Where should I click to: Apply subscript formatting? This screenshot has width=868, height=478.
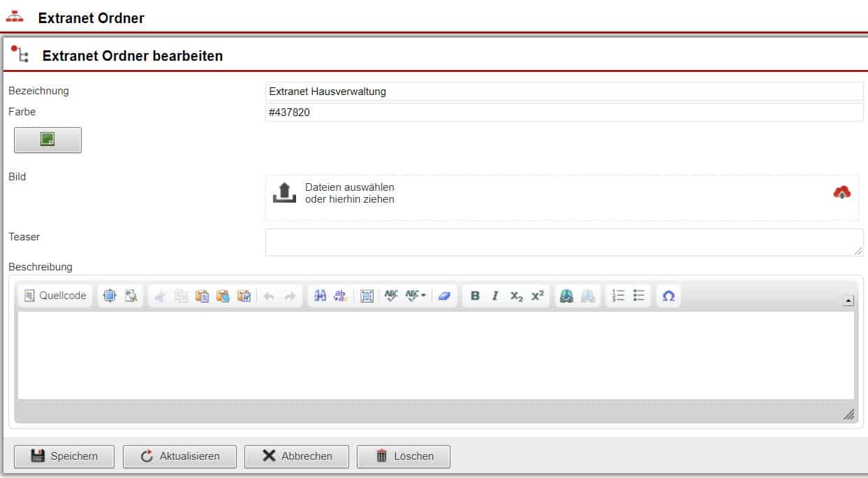[516, 296]
